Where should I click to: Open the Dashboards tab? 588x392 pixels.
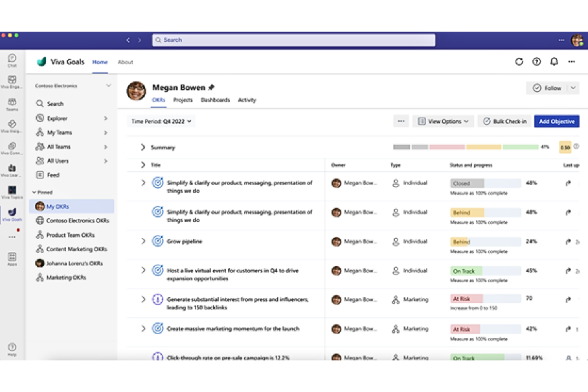point(215,100)
